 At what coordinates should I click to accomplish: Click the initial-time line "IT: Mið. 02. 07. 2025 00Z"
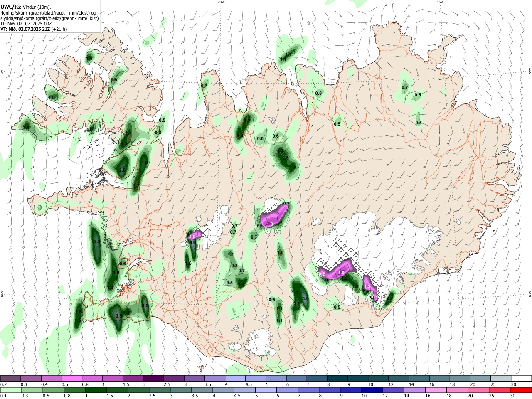pos(26,24)
